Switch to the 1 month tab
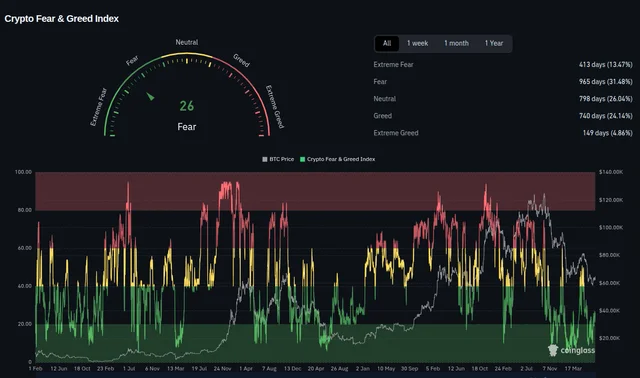Viewport: 640px width, 378px height. [x=456, y=43]
